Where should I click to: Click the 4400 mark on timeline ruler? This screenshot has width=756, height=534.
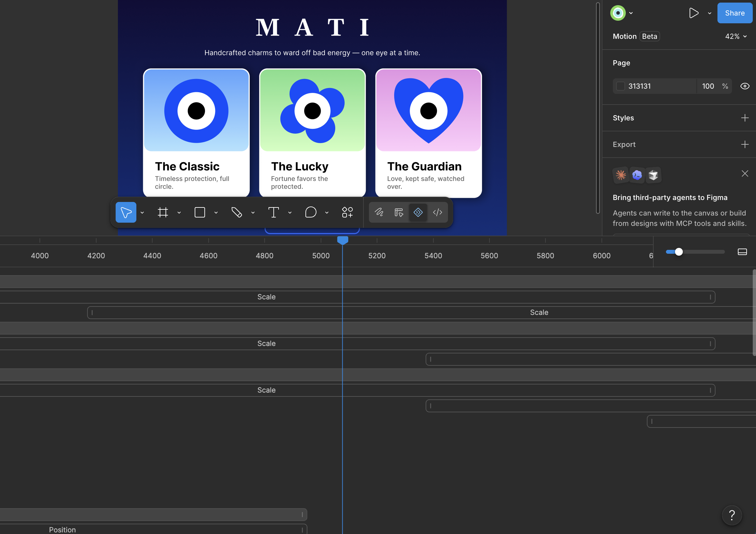click(x=152, y=256)
